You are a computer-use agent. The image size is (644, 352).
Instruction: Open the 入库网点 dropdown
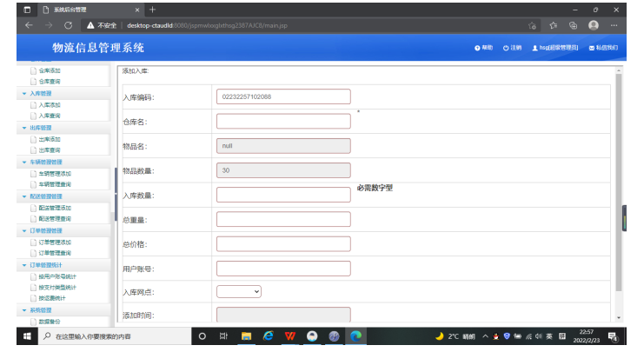239,292
